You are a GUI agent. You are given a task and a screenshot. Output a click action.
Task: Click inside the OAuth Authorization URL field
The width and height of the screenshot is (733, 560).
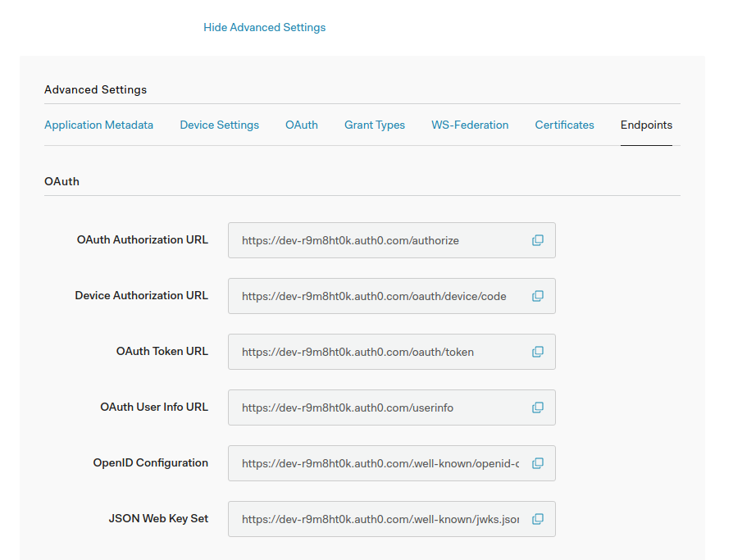coord(377,240)
